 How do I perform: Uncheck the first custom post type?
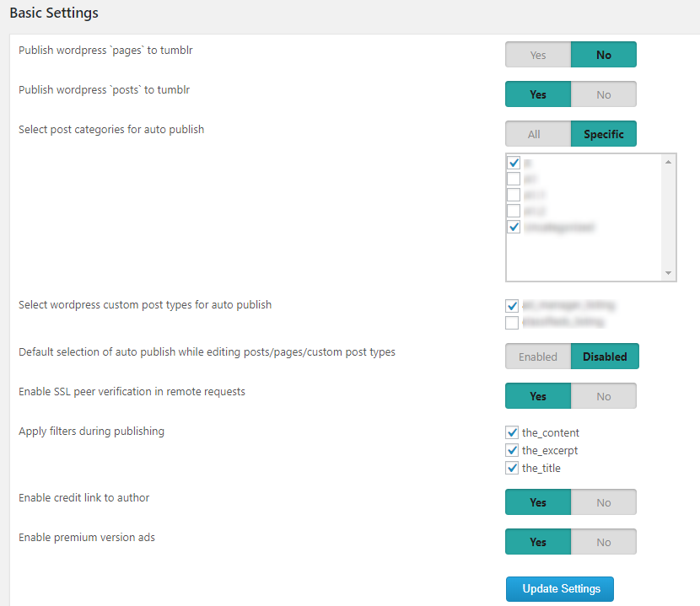click(511, 306)
